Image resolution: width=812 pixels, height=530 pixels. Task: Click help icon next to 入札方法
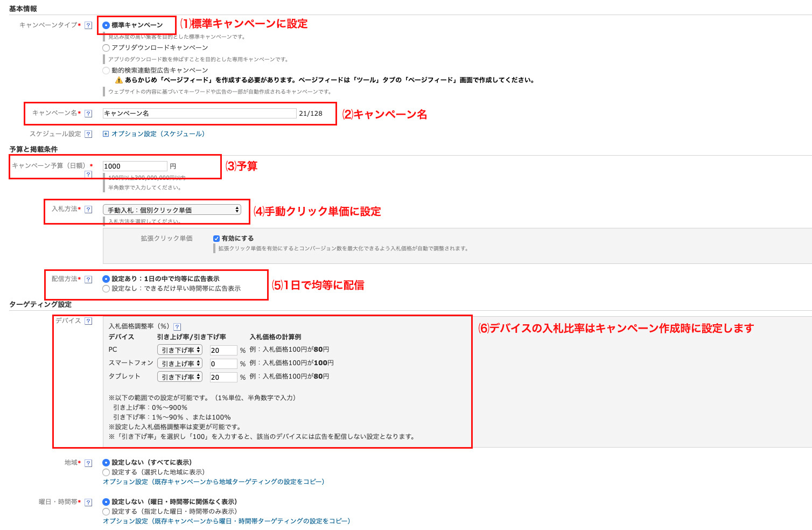coord(88,210)
